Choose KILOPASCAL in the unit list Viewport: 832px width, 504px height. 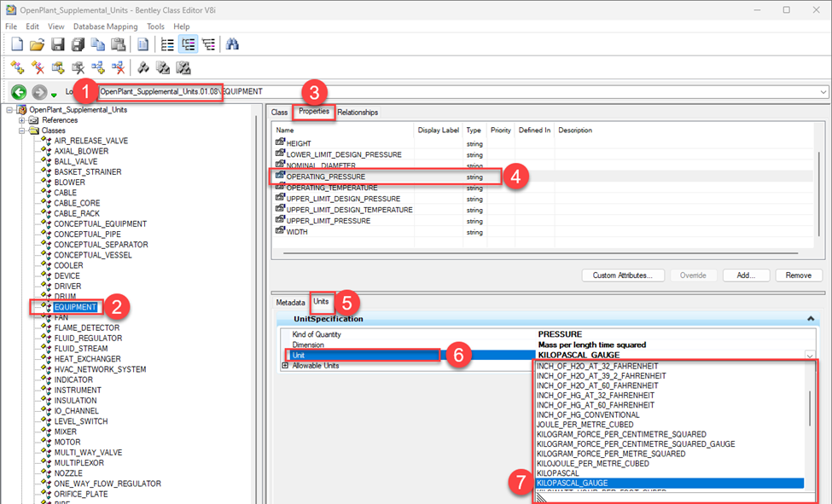tap(558, 473)
